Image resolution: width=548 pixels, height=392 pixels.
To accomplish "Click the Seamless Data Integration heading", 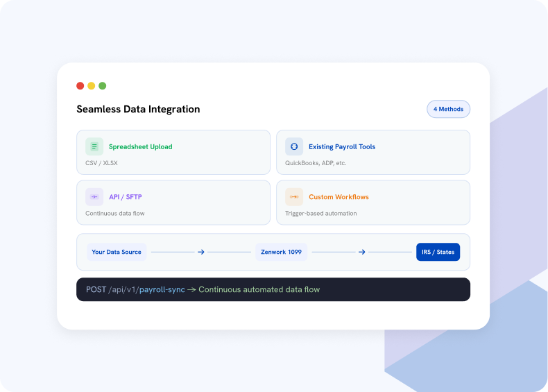I will tap(138, 109).
